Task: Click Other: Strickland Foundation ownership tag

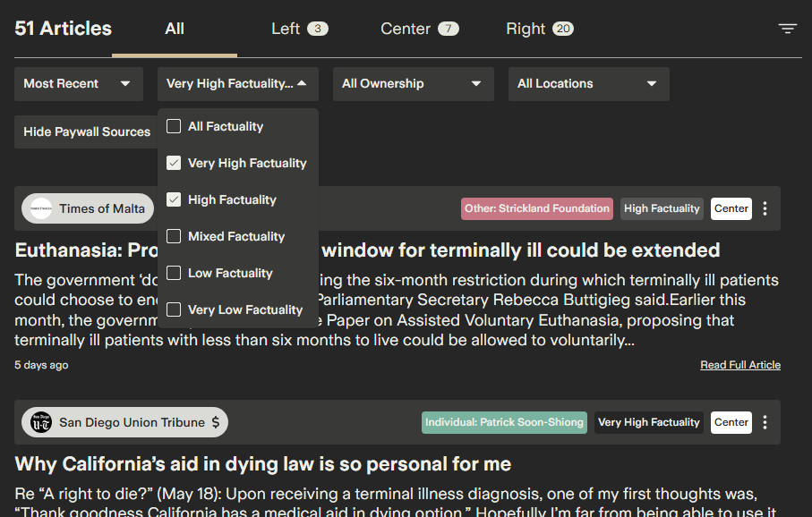Action: point(537,208)
